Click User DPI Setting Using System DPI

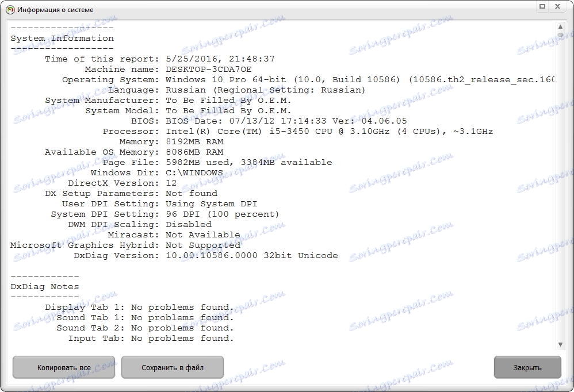click(212, 203)
